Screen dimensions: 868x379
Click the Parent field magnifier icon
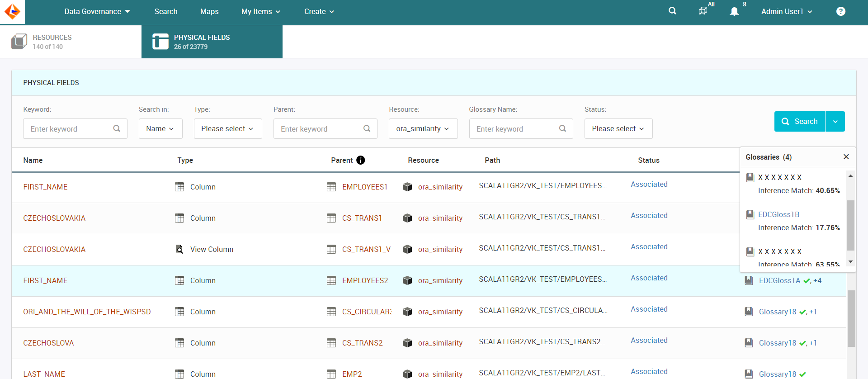[x=367, y=128]
